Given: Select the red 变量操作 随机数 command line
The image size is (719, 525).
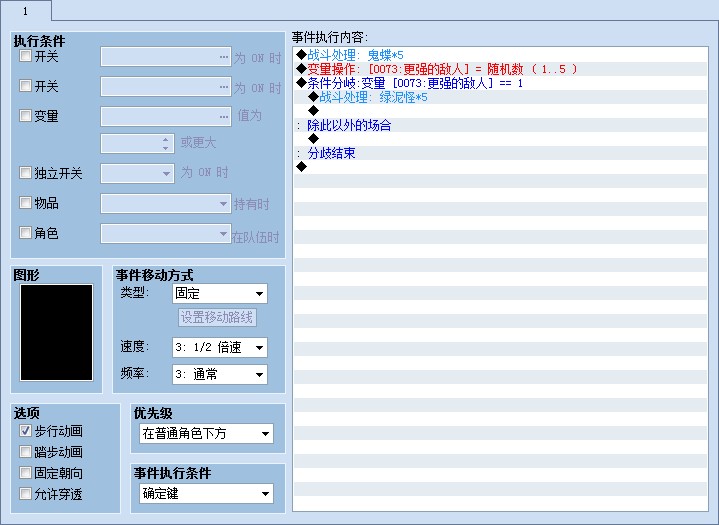Looking at the screenshot, I should pyautogui.click(x=500, y=69).
